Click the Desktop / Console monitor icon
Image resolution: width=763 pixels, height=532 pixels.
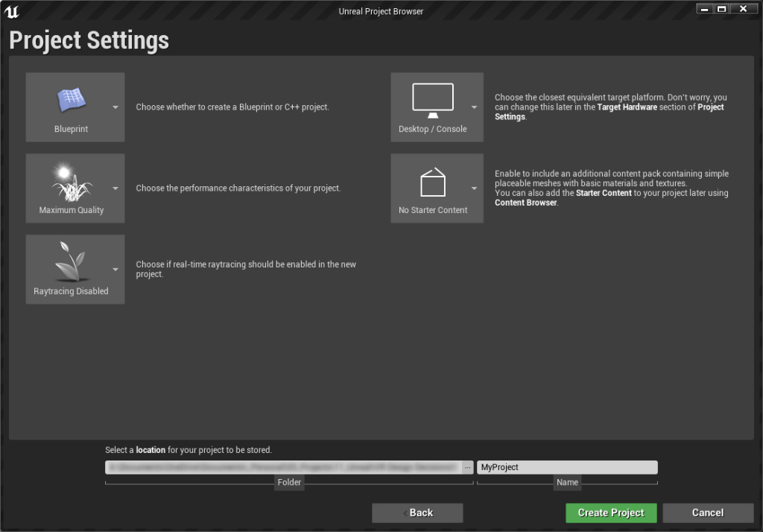[433, 101]
